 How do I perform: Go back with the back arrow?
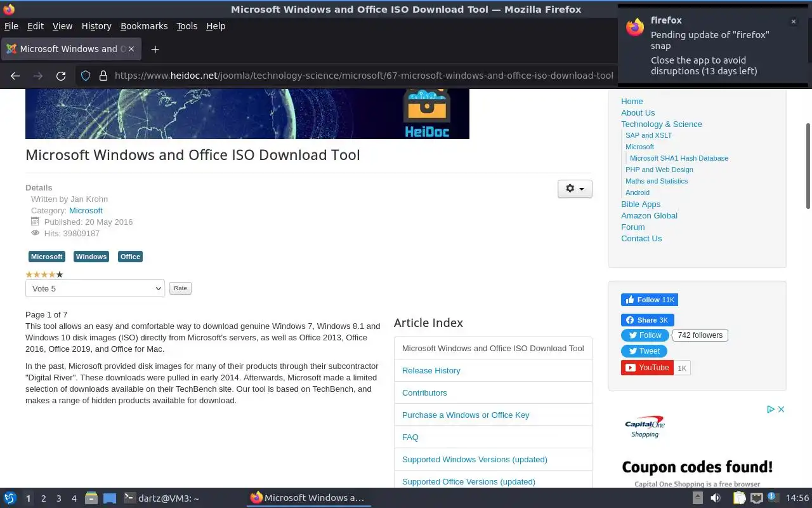click(15, 76)
